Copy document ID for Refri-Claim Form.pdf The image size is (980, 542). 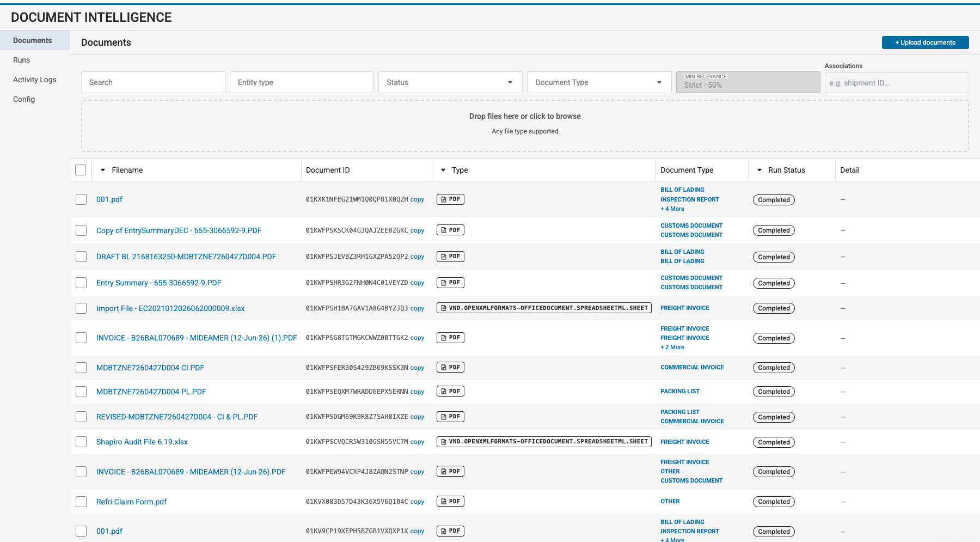[x=417, y=502]
